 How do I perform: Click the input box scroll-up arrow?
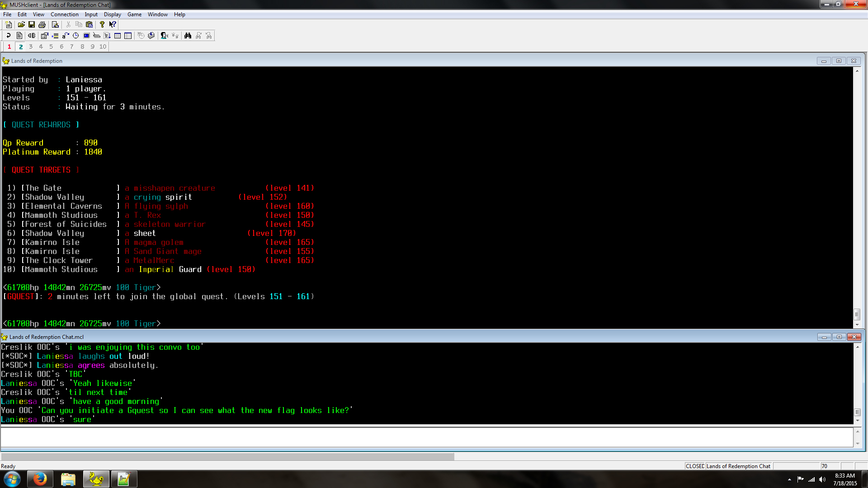857,432
